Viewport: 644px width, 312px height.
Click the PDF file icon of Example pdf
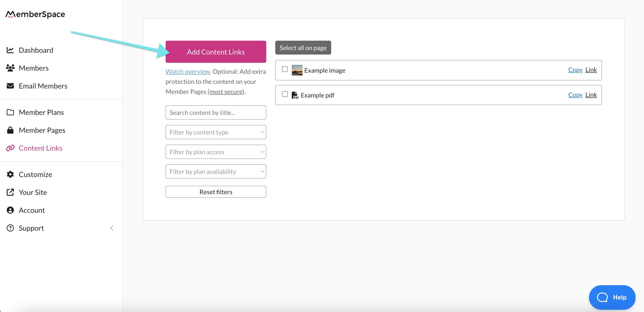(x=295, y=95)
